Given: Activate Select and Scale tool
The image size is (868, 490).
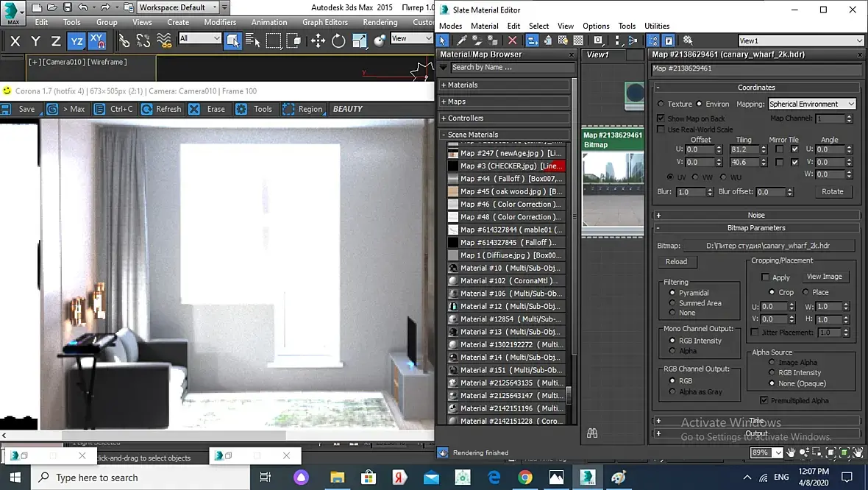Looking at the screenshot, I should 359,40.
